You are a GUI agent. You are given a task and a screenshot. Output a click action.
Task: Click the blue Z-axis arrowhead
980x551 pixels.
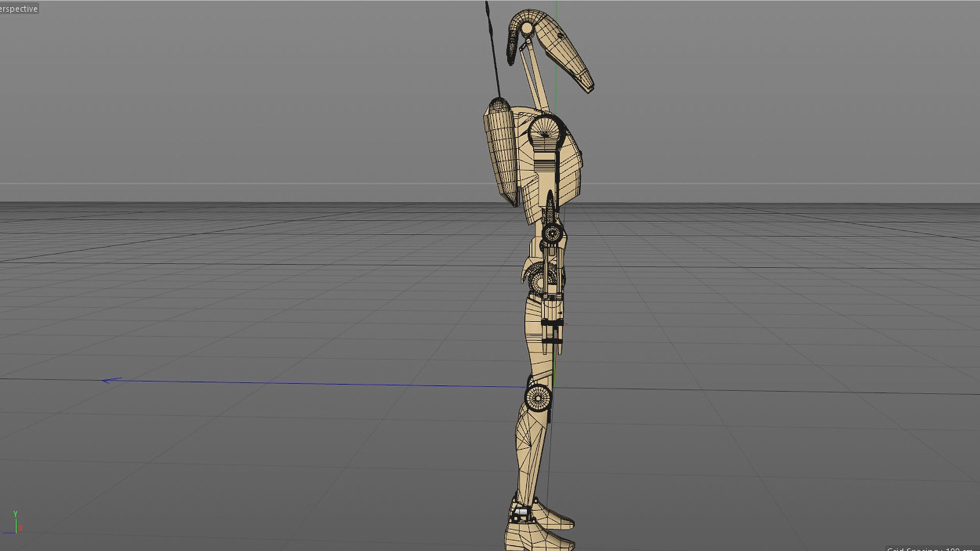[x=108, y=380]
